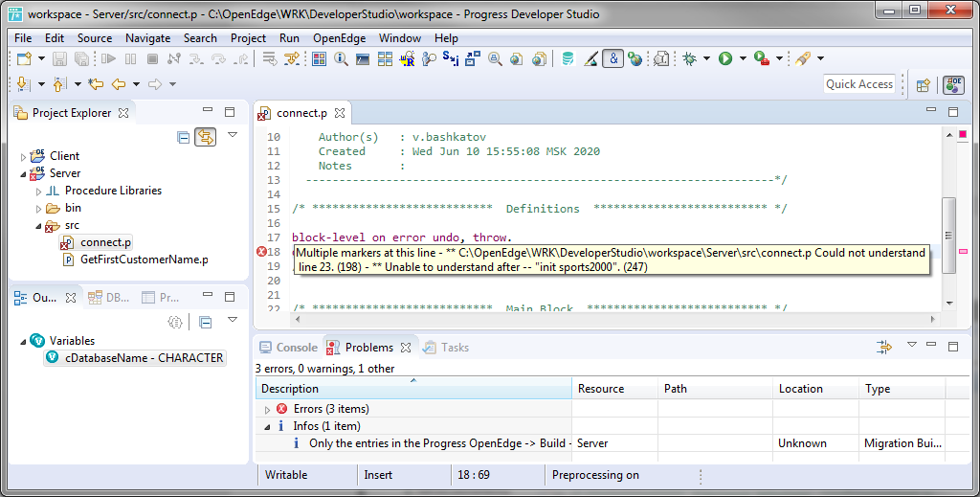Click the teal database cylinder icon
Screen dimensions: 980x497
(568, 58)
